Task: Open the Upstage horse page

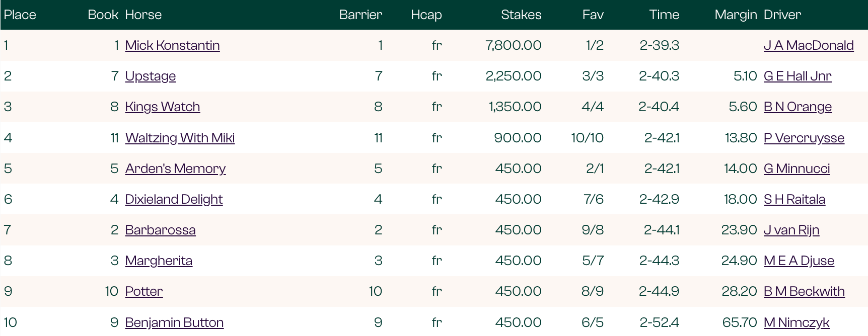Action: click(150, 76)
